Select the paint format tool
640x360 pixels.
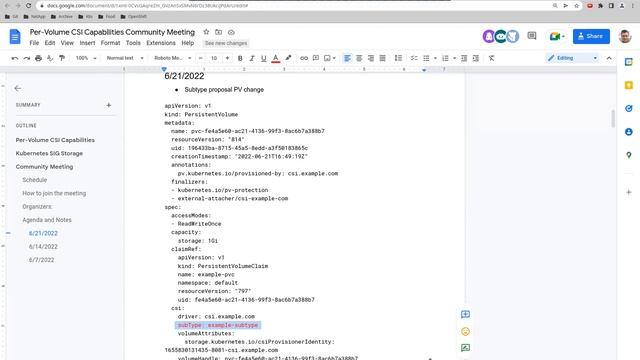62,58
